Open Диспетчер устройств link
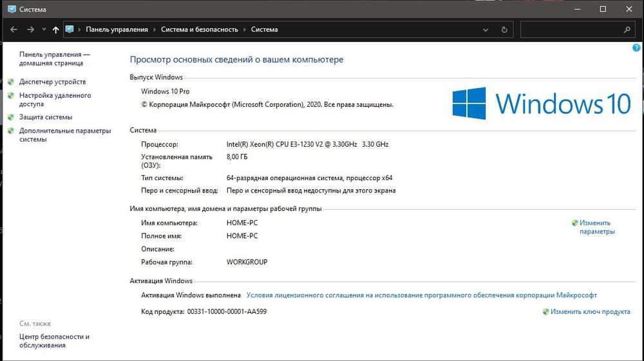 click(52, 82)
